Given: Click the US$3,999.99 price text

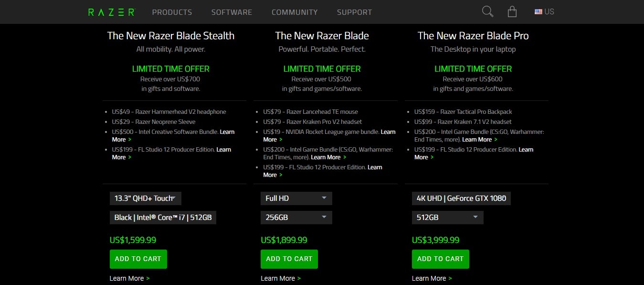Looking at the screenshot, I should [x=435, y=240].
